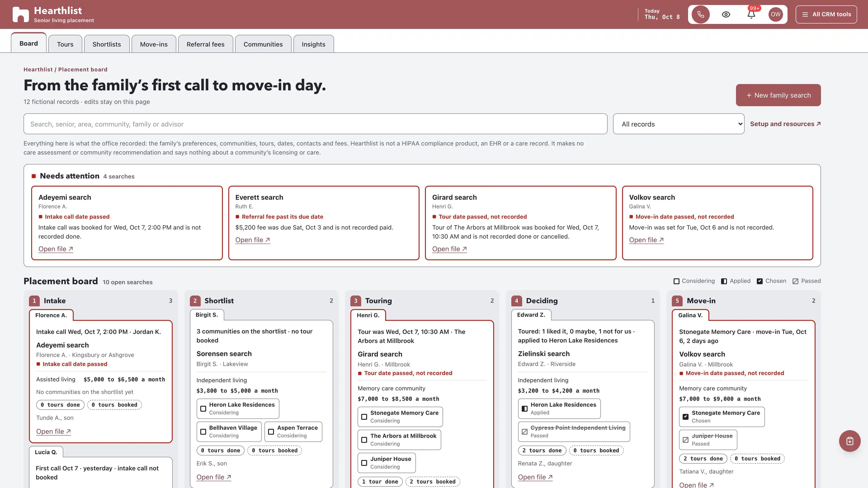This screenshot has height=488, width=868.
Task: Click the Birgit S. card tab
Action: pyautogui.click(x=207, y=314)
